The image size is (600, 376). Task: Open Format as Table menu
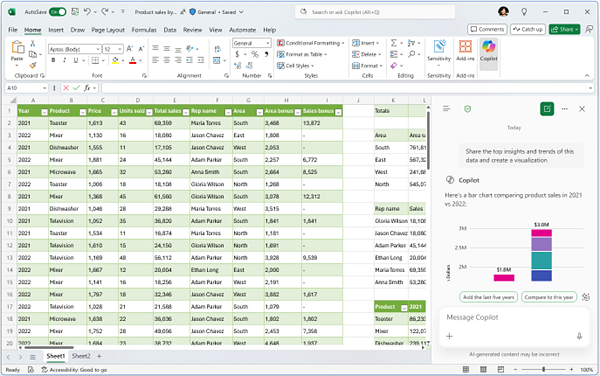click(302, 54)
